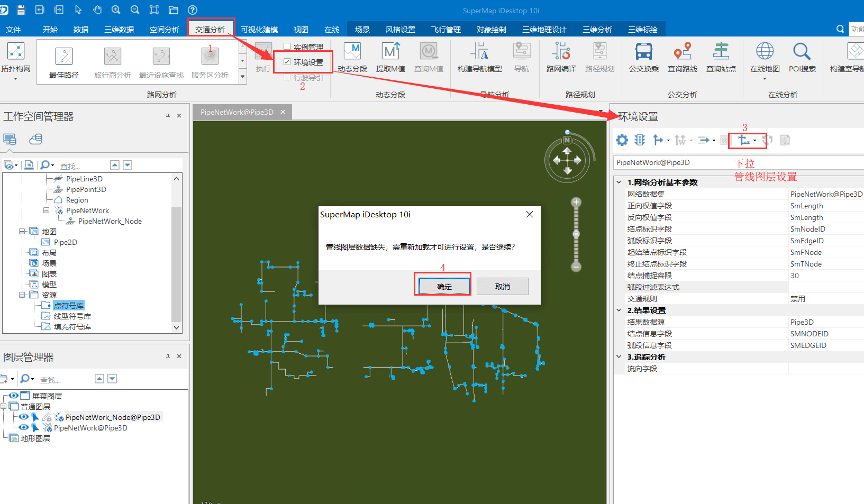Toggle selectable arrow for PipeNetWork@Pipe3D layer
Viewport: 864px width, 504px height.
coord(35,428)
